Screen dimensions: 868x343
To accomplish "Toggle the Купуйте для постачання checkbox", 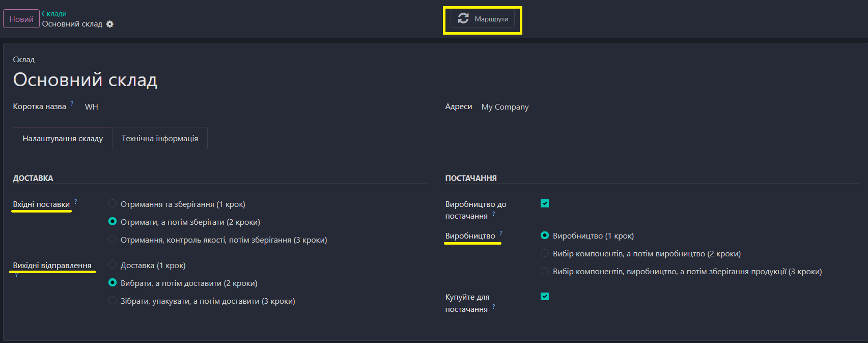I will [545, 297].
